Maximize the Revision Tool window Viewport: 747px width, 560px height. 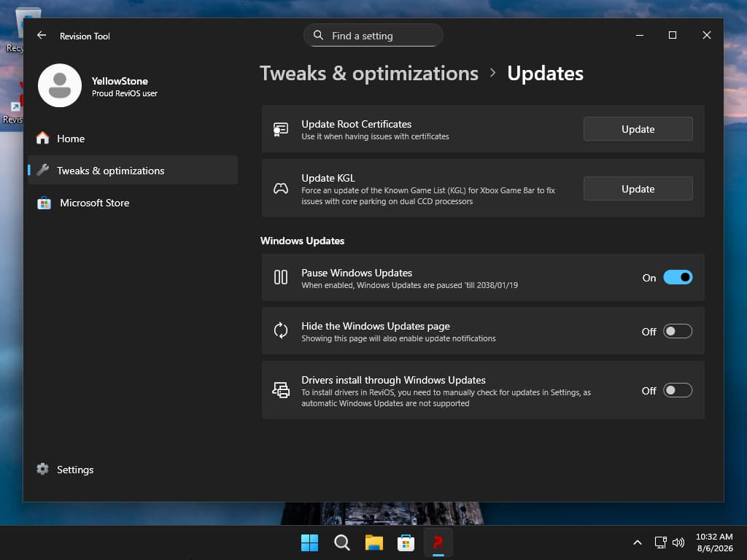[x=672, y=35]
